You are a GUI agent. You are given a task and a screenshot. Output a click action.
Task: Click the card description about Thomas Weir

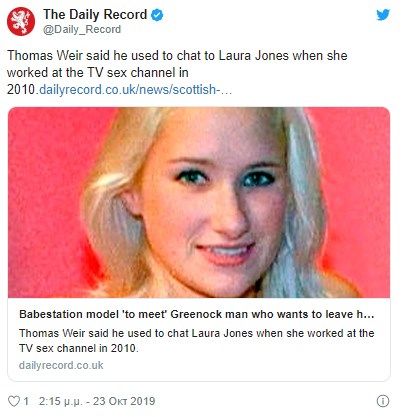(x=197, y=340)
